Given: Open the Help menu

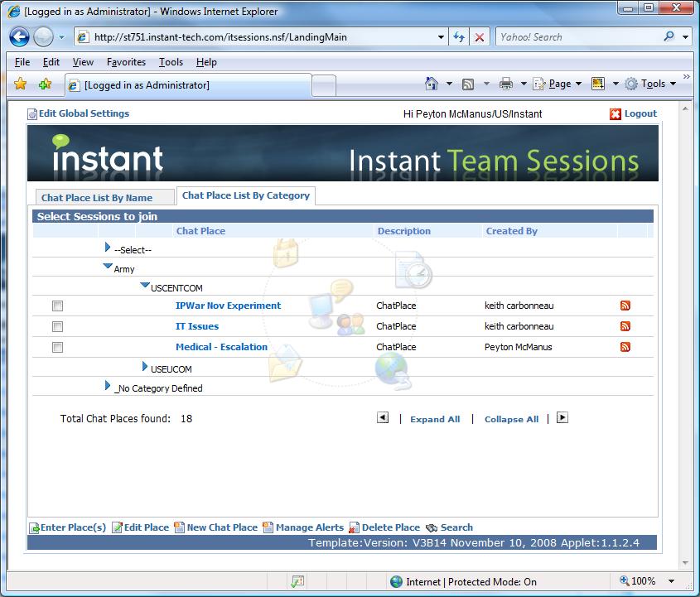Looking at the screenshot, I should pyautogui.click(x=206, y=62).
